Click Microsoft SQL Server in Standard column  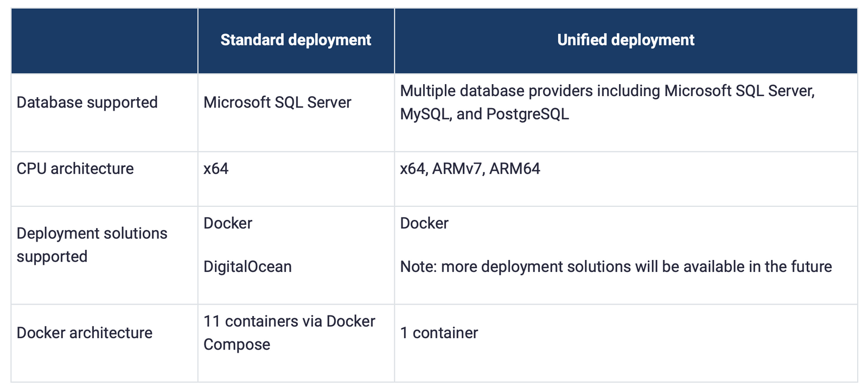pyautogui.click(x=277, y=103)
